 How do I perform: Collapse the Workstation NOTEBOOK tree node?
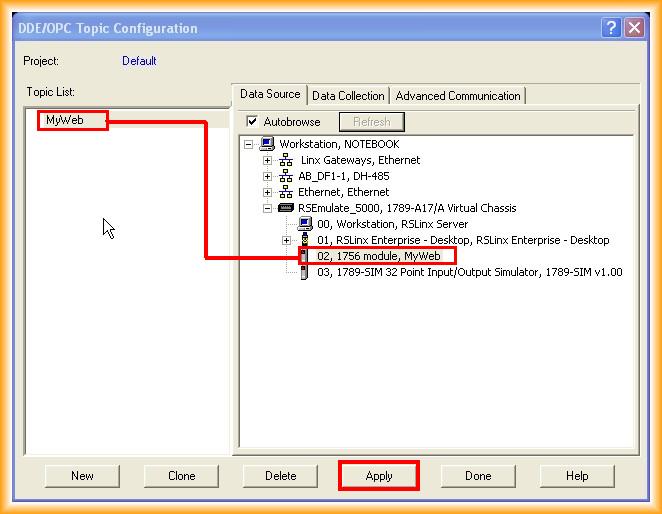coord(249,144)
